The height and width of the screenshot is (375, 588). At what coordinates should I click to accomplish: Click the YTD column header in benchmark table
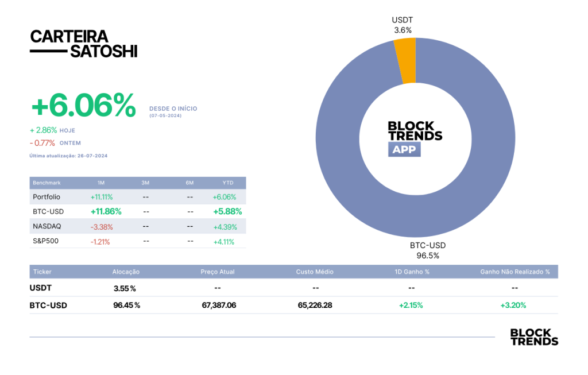(227, 183)
